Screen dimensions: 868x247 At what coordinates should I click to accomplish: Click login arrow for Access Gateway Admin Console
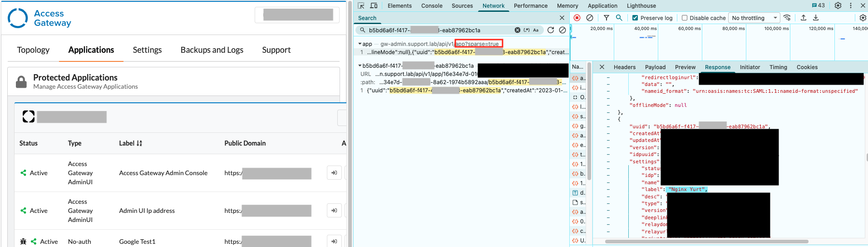coord(334,173)
